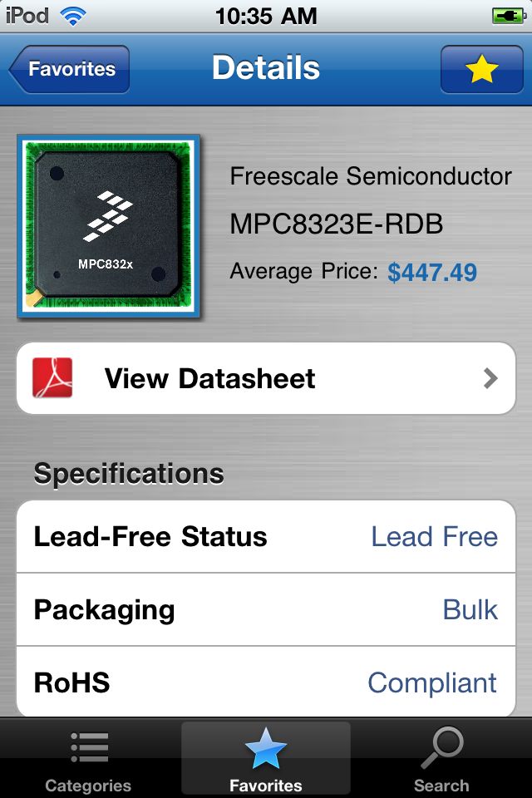The image size is (532, 798).
Task: Tap the WiFi status icon
Action: (x=73, y=16)
